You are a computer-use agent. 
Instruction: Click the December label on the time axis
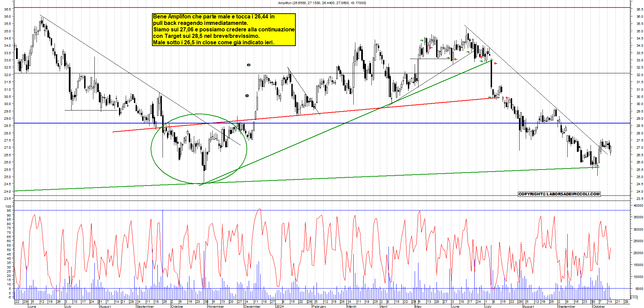pyautogui.click(x=252, y=306)
